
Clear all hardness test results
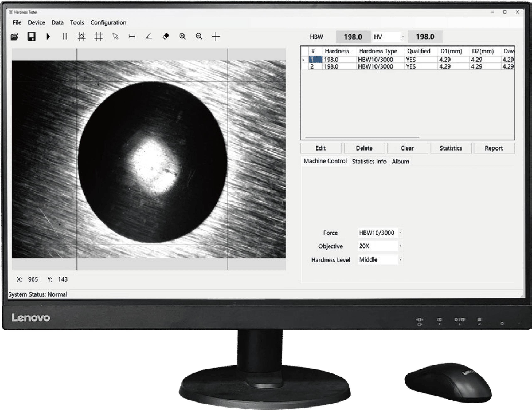click(407, 148)
